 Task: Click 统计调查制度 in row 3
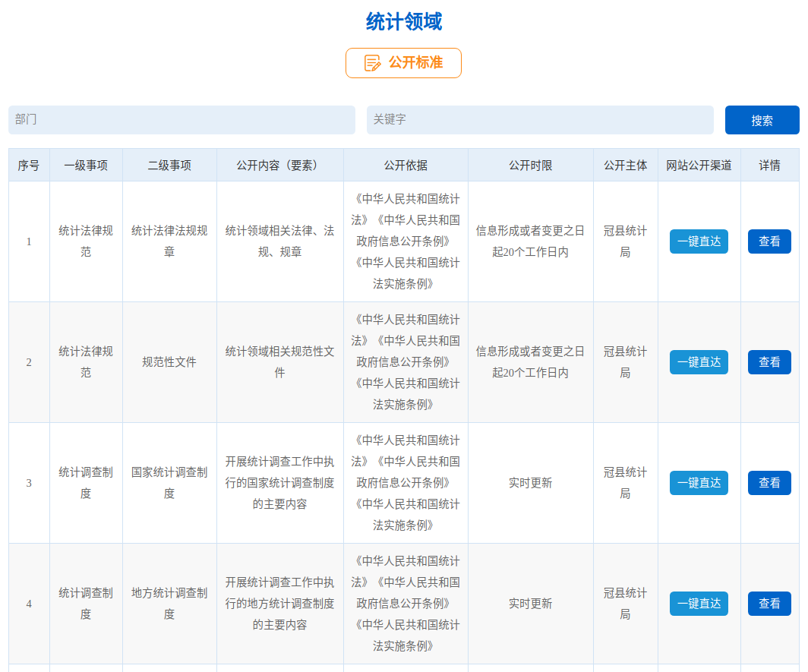[x=86, y=483]
